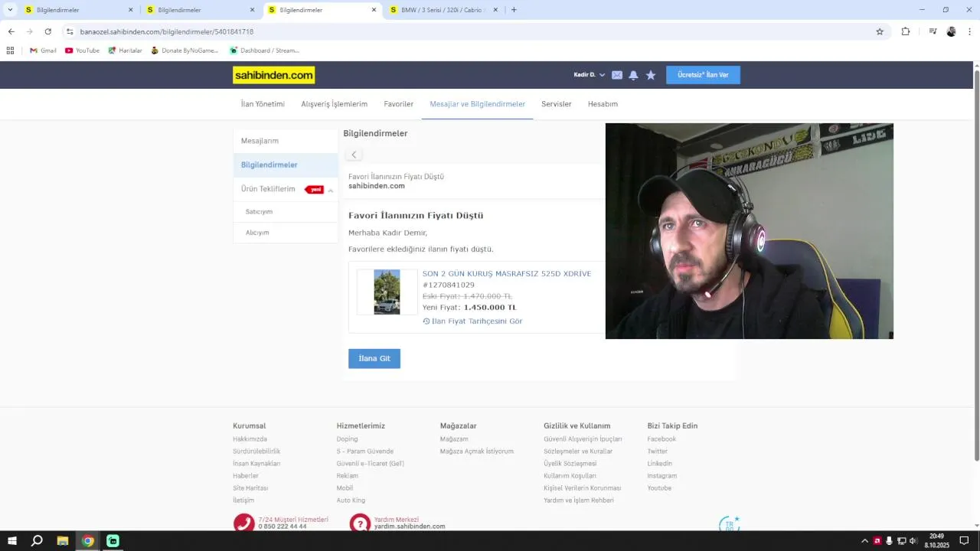Viewport: 980px width, 551px height.
Task: Open Güvenli Alışverişin İpuçları footer link
Action: pos(583,439)
